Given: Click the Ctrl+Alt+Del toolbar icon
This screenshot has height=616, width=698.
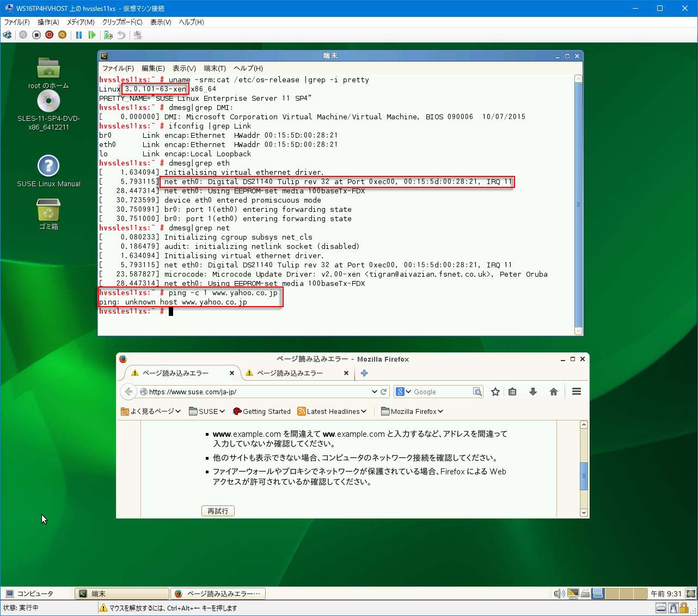Looking at the screenshot, I should click(x=7, y=35).
